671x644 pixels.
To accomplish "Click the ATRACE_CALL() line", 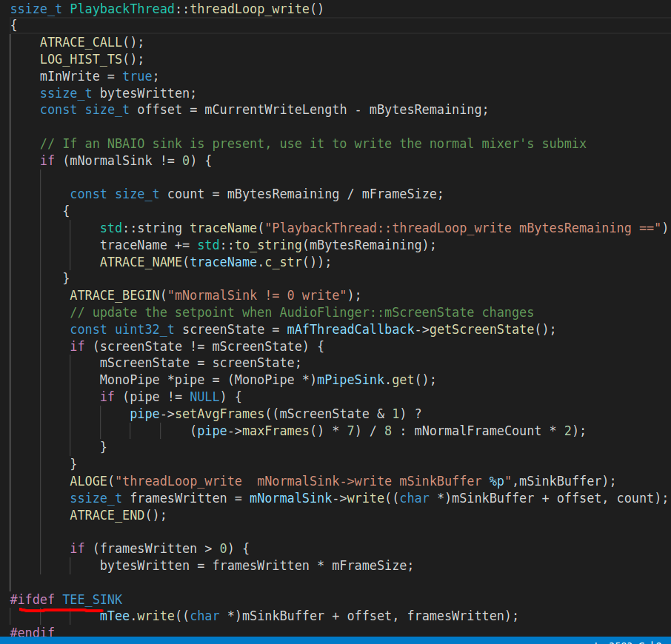I will coord(92,42).
